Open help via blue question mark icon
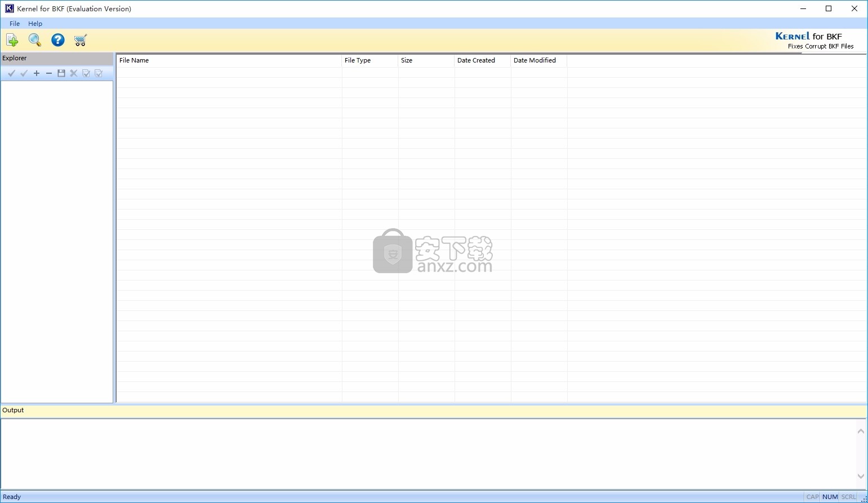The height and width of the screenshot is (503, 868). [58, 40]
